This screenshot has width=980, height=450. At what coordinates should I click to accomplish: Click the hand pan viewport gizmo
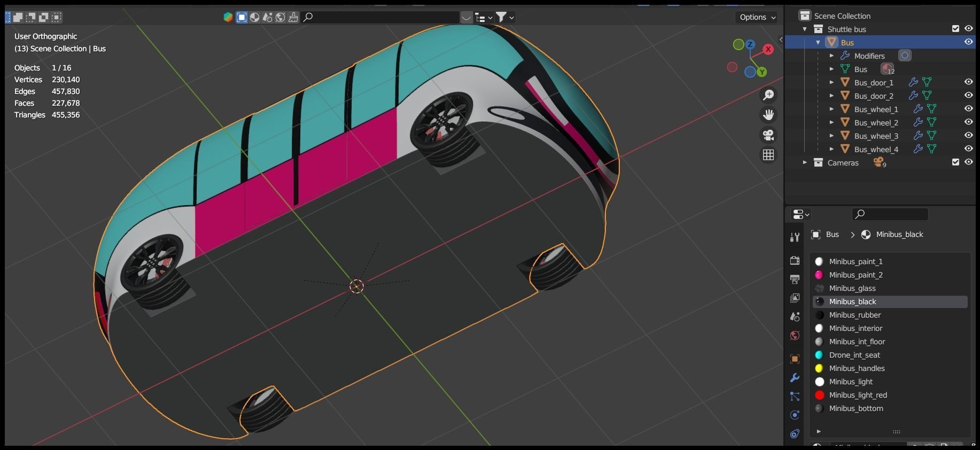(x=768, y=115)
